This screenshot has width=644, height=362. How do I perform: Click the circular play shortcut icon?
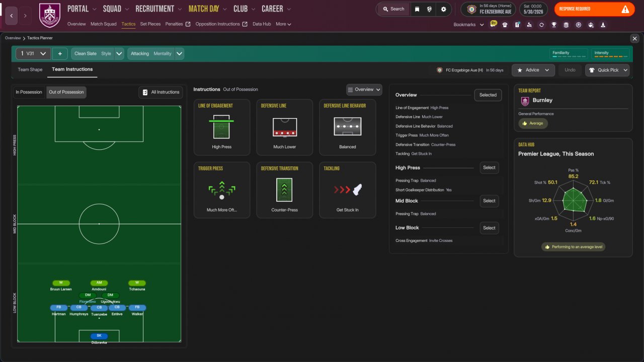pos(579,25)
